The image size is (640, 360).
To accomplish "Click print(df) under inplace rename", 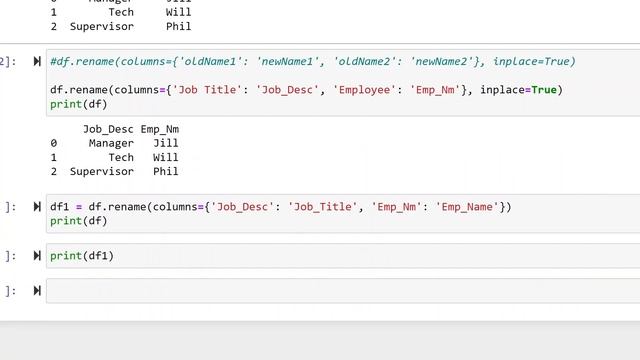I will (78, 104).
